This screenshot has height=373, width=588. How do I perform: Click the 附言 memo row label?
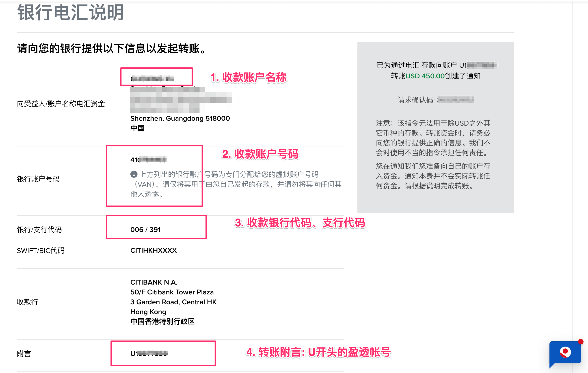coord(24,354)
